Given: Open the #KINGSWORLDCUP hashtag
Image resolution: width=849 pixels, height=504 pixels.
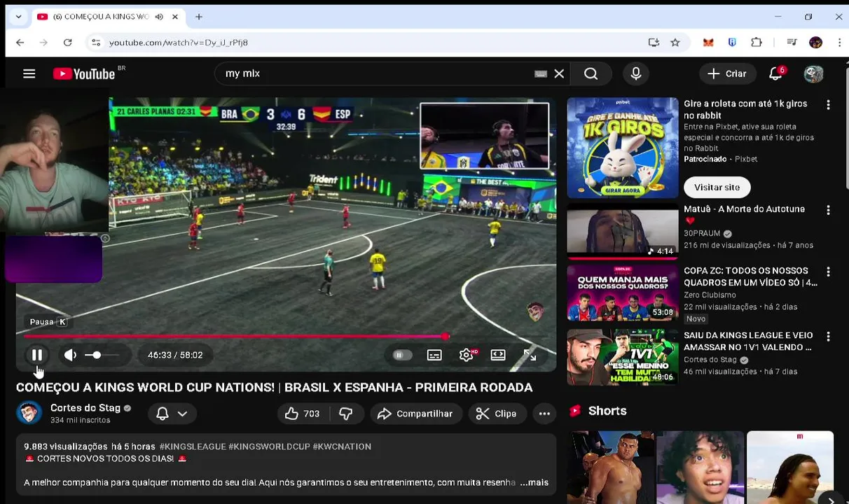Looking at the screenshot, I should (269, 447).
